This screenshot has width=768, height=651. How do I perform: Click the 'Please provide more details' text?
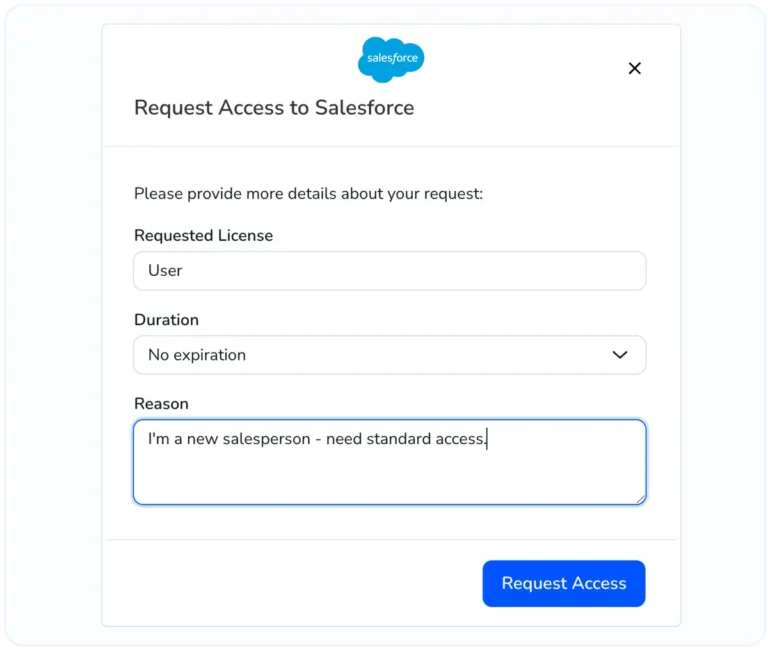(309, 194)
